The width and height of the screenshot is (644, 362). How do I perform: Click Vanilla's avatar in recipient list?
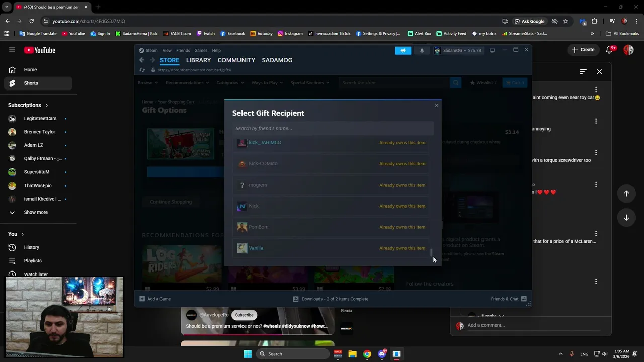pos(242,248)
